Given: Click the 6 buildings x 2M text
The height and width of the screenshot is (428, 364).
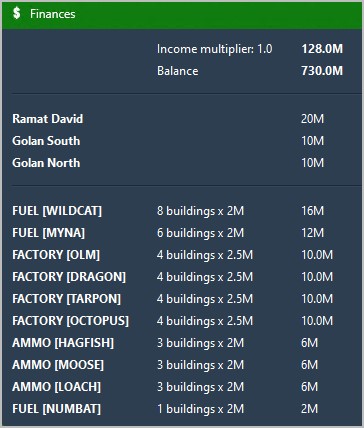Looking at the screenshot, I should click(x=200, y=233).
